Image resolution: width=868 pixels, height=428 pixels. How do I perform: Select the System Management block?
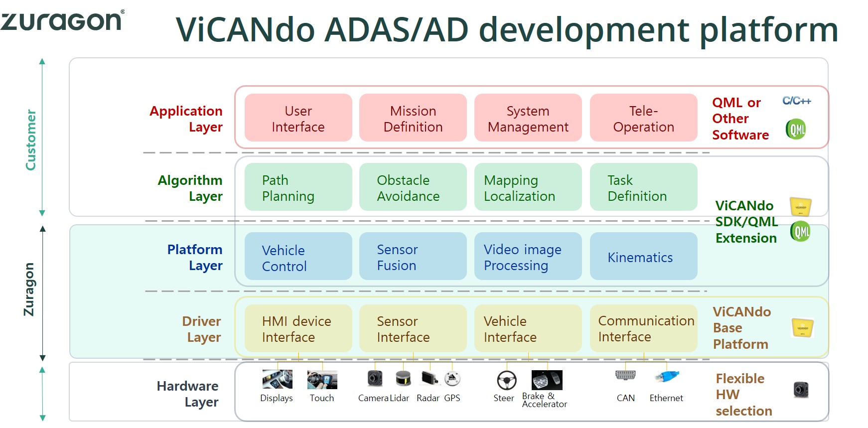click(528, 118)
